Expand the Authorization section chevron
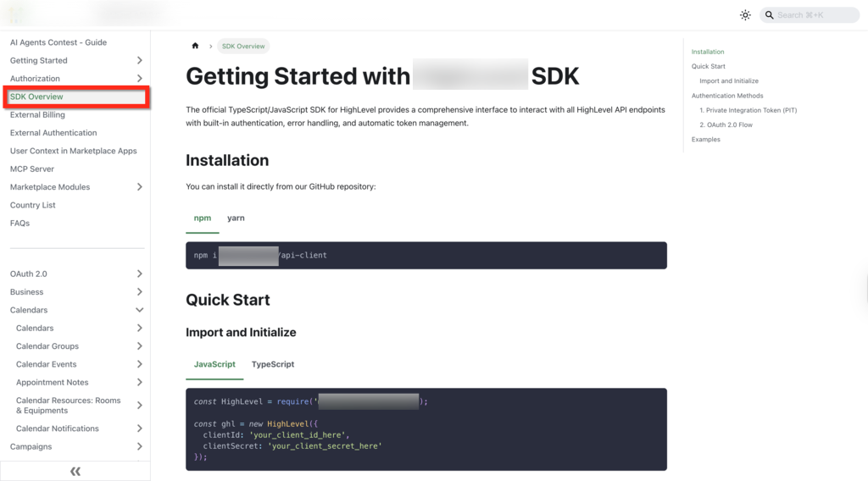This screenshot has width=868, height=481. click(x=140, y=79)
